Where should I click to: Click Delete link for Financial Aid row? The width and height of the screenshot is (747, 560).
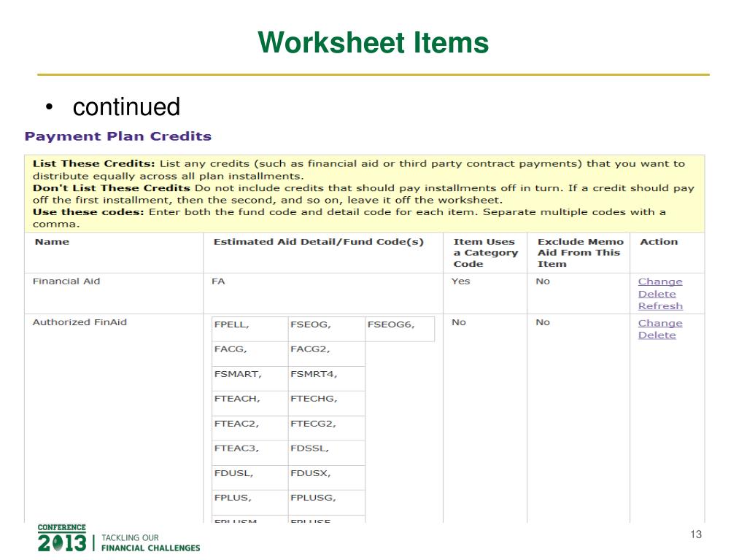(657, 294)
